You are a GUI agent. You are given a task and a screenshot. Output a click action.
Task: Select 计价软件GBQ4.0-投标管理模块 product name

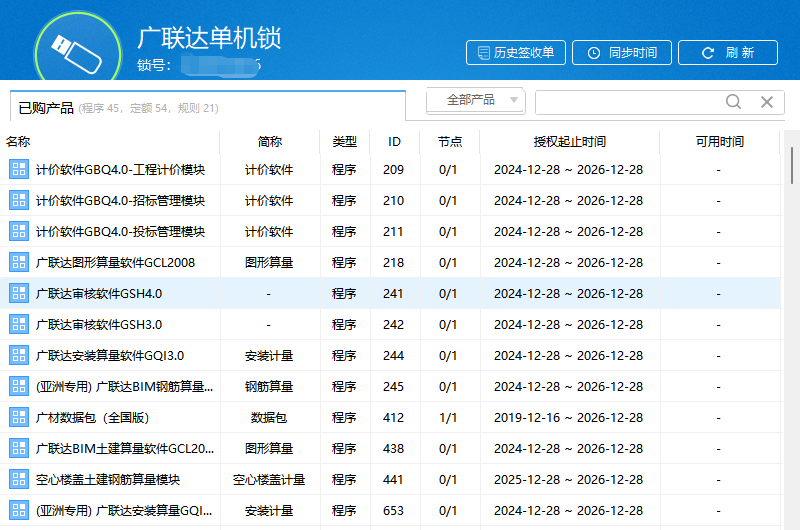point(120,232)
